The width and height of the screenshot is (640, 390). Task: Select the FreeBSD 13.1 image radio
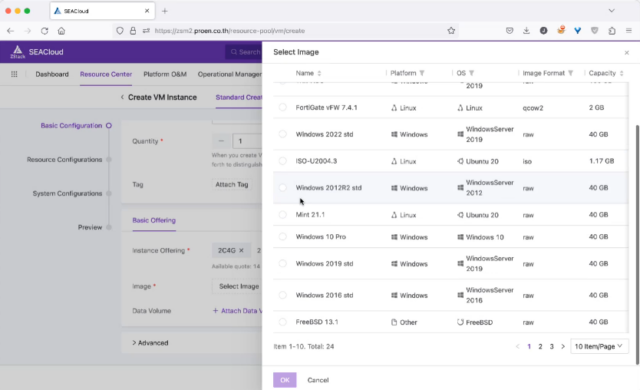[282, 322]
